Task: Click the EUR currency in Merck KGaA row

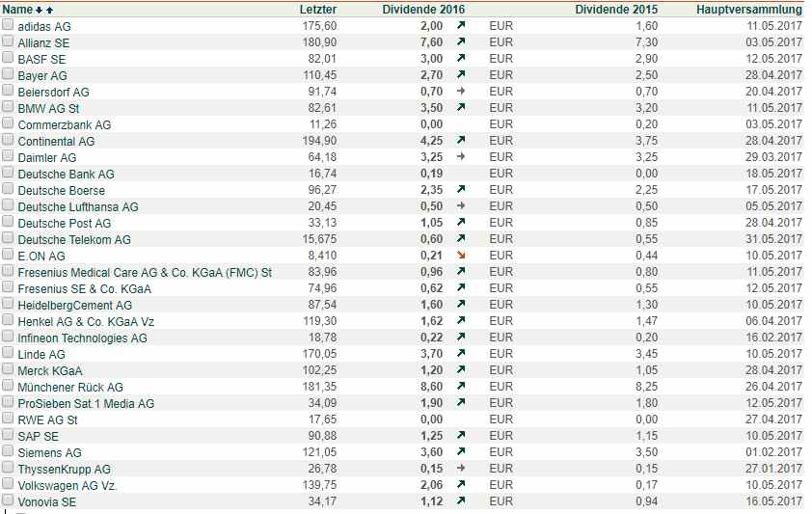Action: pyautogui.click(x=501, y=370)
